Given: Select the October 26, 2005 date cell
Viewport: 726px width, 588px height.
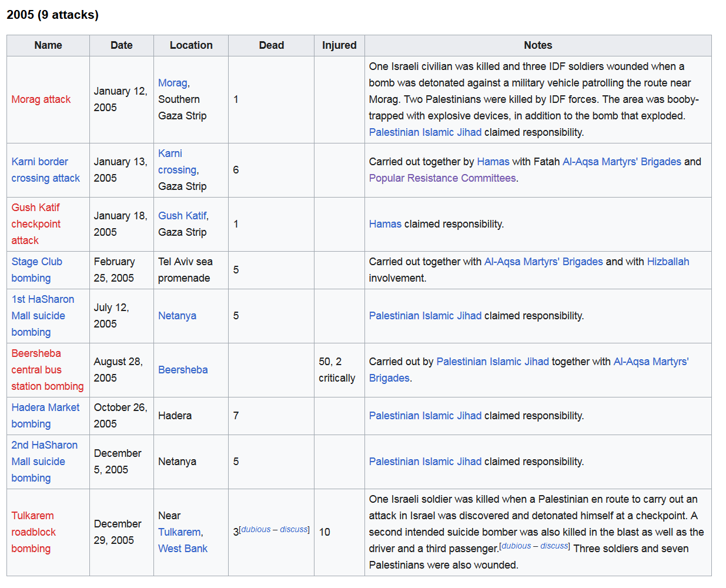Looking at the screenshot, I should [122, 416].
